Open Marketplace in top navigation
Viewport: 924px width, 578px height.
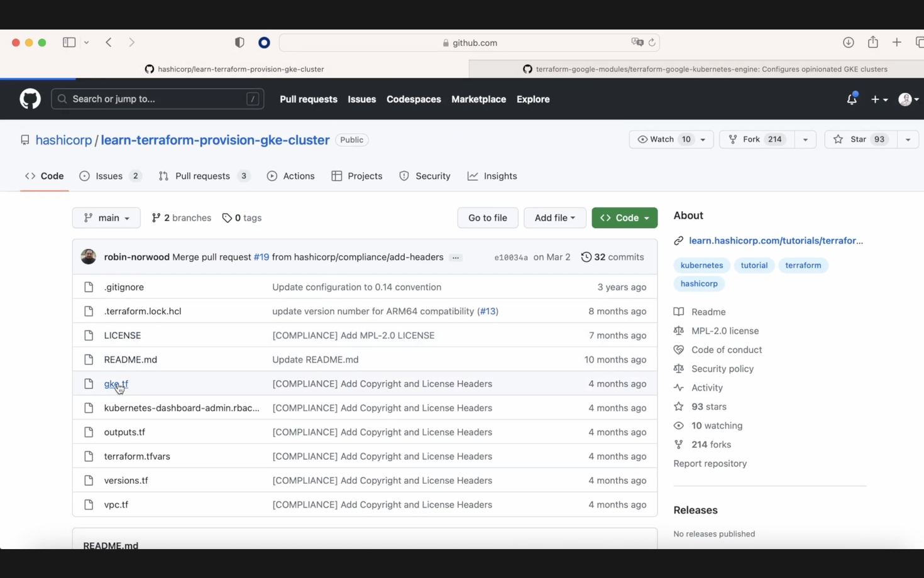(x=478, y=99)
